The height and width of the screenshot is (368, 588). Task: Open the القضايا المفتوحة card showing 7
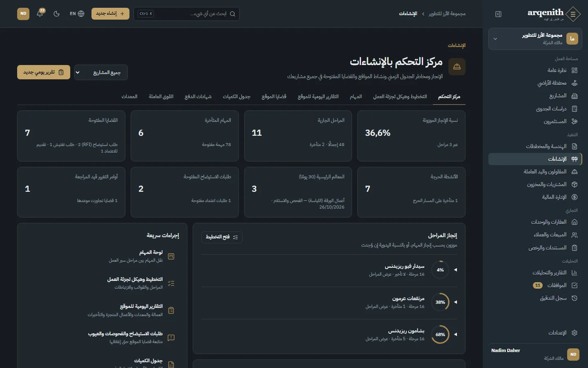pos(71,136)
